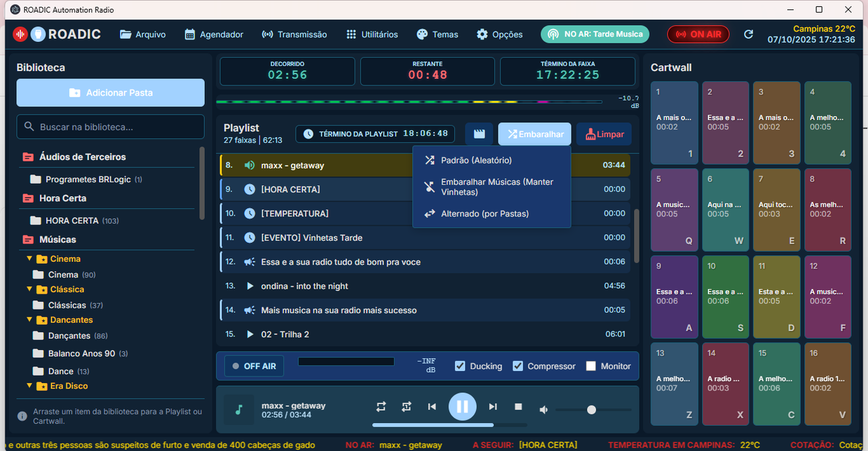This screenshot has height=451, width=868.
Task: Select the Músicas category header
Action: click(49, 239)
